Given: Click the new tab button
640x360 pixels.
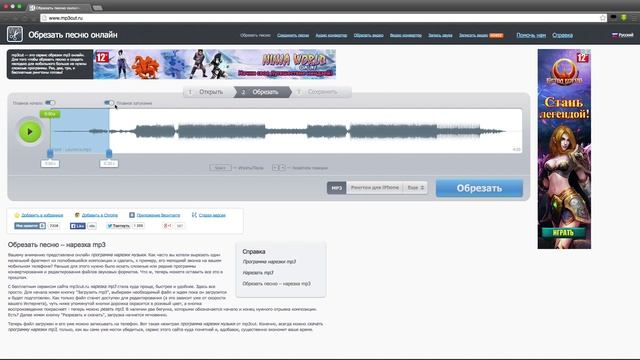Looking at the screenshot, I should (98, 8).
